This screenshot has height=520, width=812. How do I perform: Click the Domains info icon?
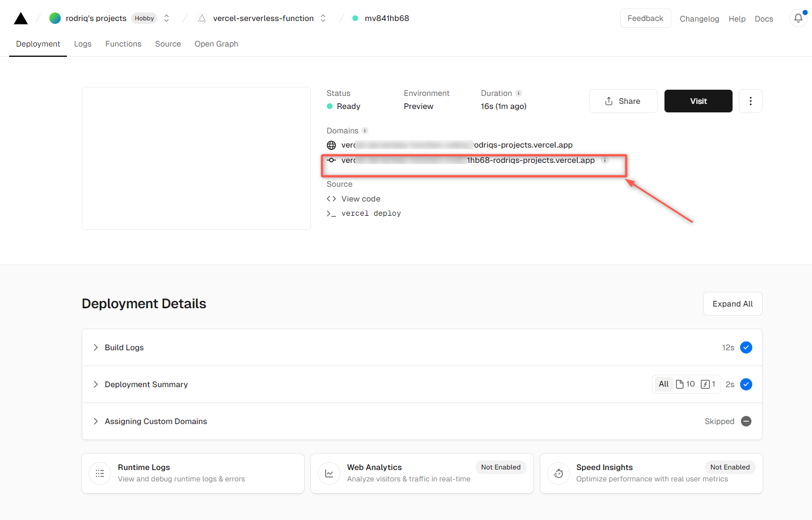[x=365, y=131]
